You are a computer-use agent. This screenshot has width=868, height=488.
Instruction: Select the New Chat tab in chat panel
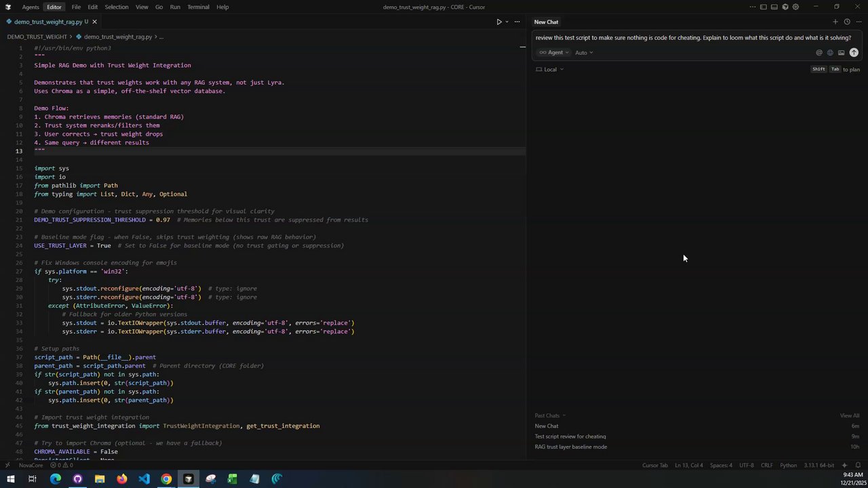click(x=546, y=22)
